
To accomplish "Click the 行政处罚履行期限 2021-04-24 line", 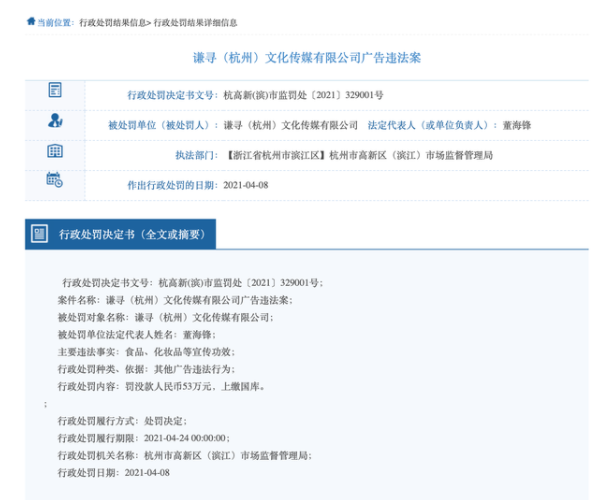I will [x=144, y=438].
